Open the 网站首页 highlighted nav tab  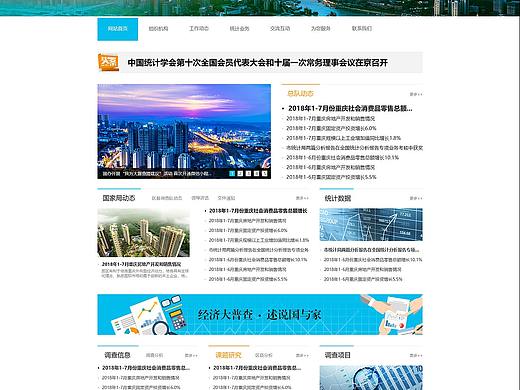tap(117, 29)
